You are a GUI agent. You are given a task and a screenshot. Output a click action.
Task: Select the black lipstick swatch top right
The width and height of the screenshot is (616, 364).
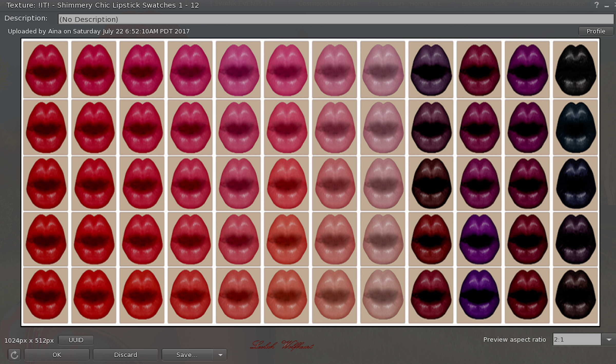pyautogui.click(x=575, y=69)
